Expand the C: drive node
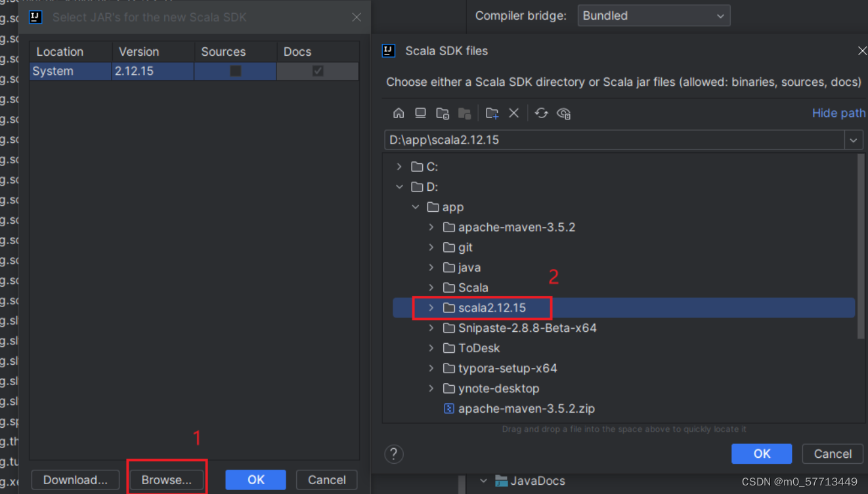The width and height of the screenshot is (868, 494). click(x=399, y=167)
